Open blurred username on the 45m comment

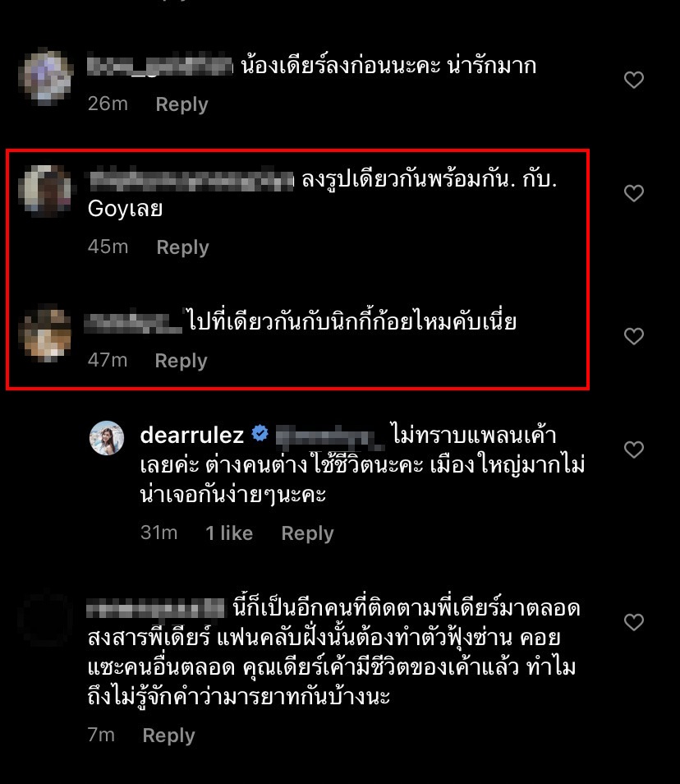191,180
